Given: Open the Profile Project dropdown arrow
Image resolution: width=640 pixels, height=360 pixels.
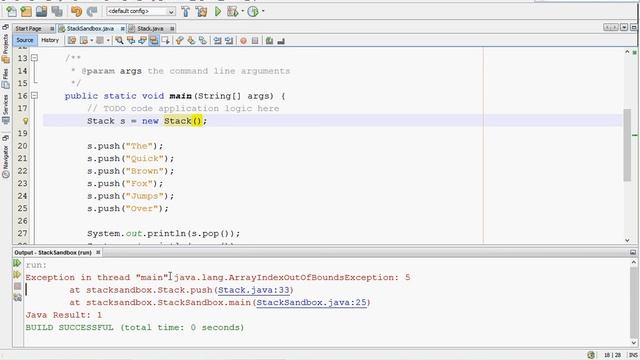Looking at the screenshot, I should [x=263, y=11].
